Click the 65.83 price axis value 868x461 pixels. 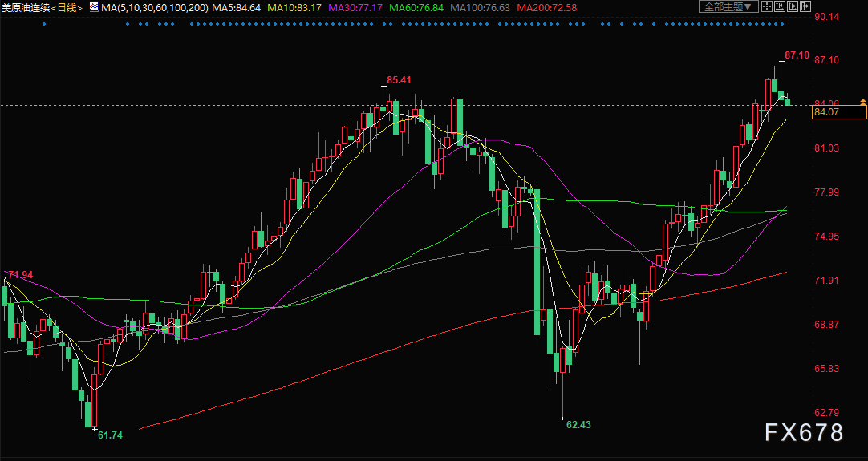pos(827,369)
